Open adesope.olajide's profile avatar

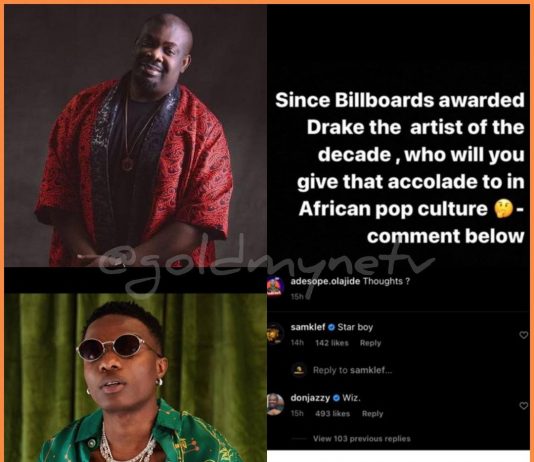[x=274, y=288]
